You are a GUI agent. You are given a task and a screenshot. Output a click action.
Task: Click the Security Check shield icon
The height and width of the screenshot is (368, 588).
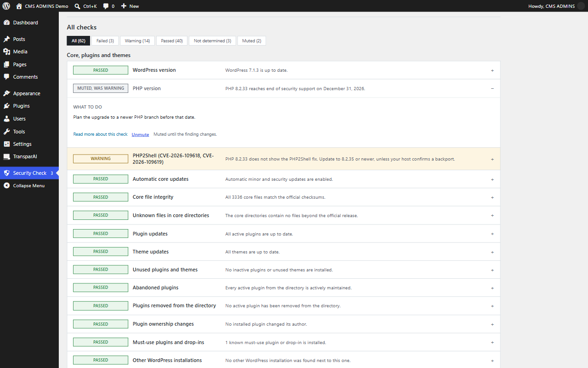click(6, 173)
